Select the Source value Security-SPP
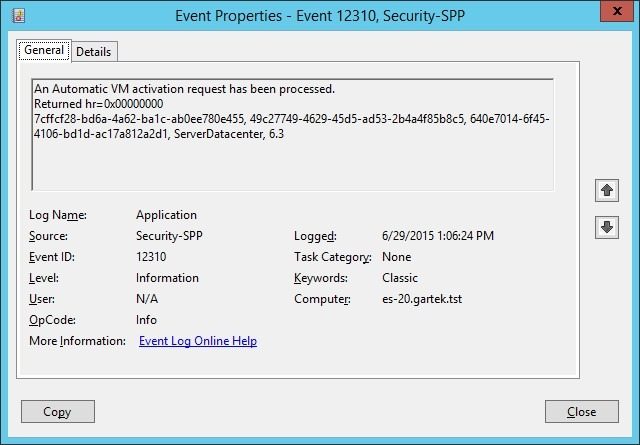This screenshot has height=445, width=640. point(169,236)
